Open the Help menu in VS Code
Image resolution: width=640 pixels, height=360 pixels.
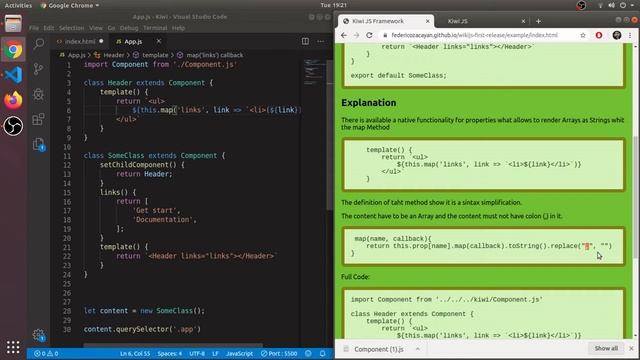[178, 28]
